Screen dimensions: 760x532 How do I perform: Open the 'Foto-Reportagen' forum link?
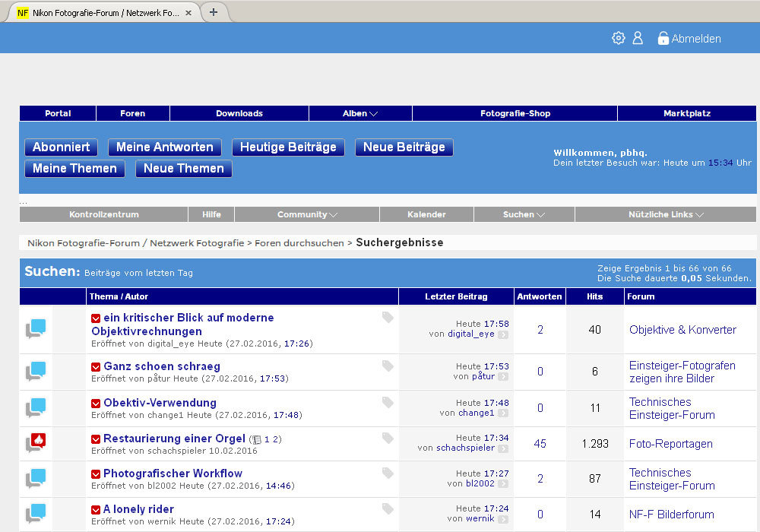tap(671, 444)
